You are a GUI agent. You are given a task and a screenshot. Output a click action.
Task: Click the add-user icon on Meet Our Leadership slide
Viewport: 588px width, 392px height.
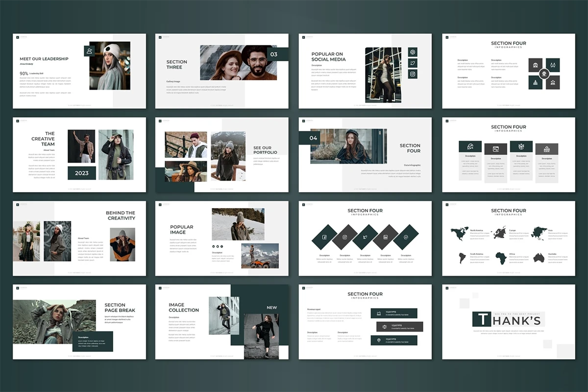[89, 51]
